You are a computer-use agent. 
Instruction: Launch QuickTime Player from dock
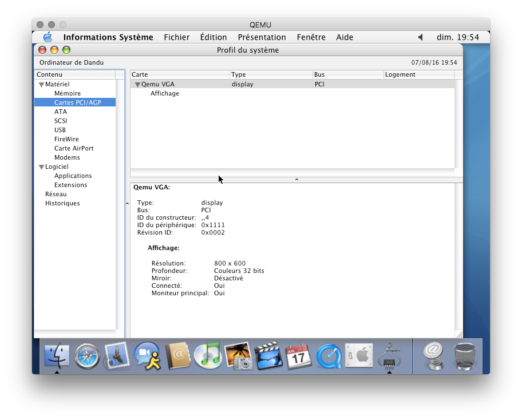click(329, 356)
